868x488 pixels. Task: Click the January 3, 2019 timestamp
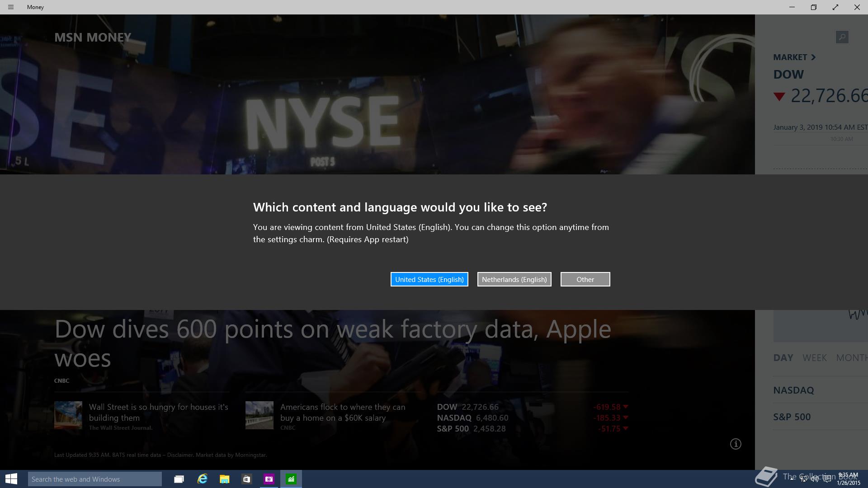[820, 127]
